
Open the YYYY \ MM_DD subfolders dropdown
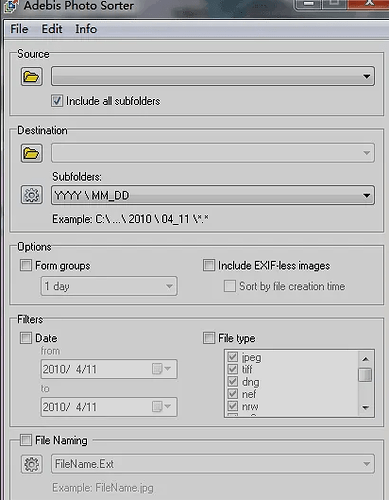(213, 195)
